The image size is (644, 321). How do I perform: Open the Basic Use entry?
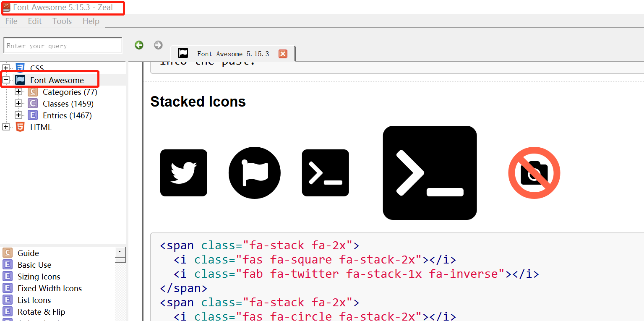click(x=34, y=264)
